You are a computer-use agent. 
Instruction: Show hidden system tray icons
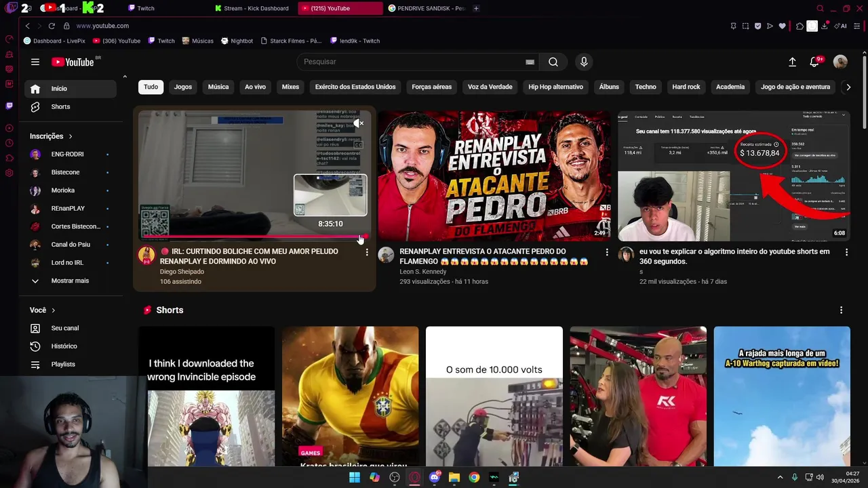click(780, 477)
